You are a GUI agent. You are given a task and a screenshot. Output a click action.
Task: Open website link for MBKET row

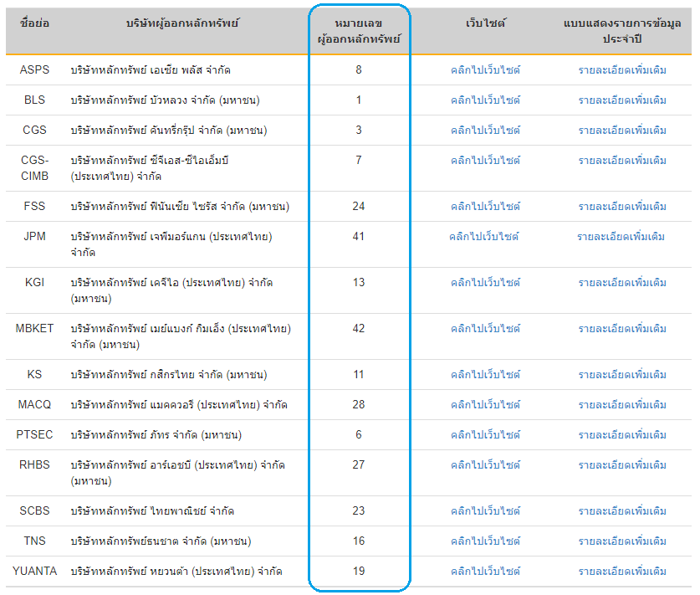click(485, 329)
